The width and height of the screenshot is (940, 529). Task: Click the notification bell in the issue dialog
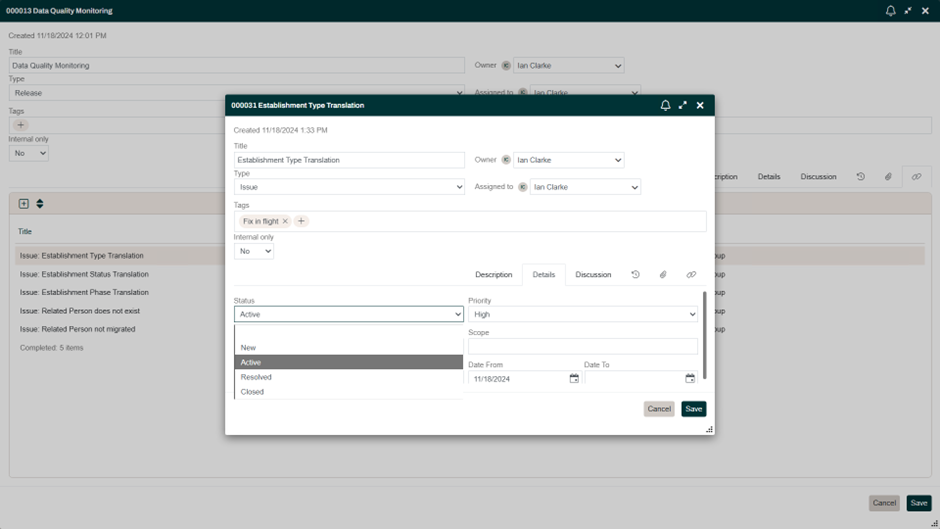(x=665, y=105)
